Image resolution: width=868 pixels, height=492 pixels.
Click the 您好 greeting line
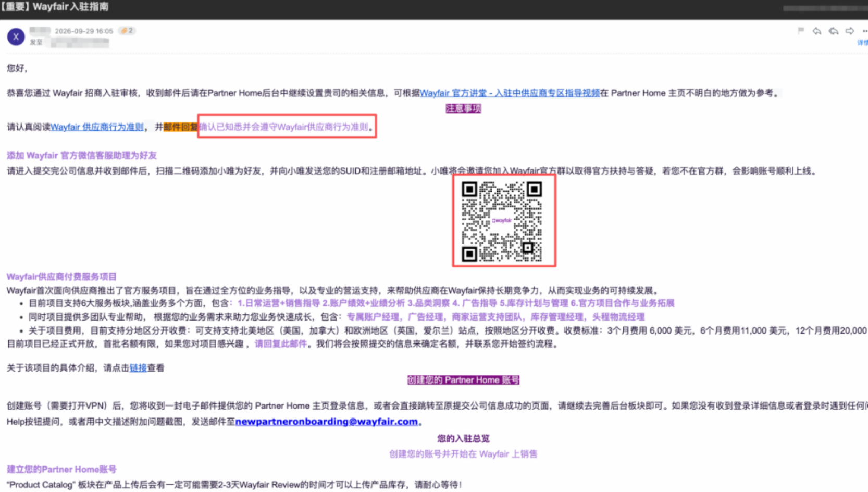point(17,68)
